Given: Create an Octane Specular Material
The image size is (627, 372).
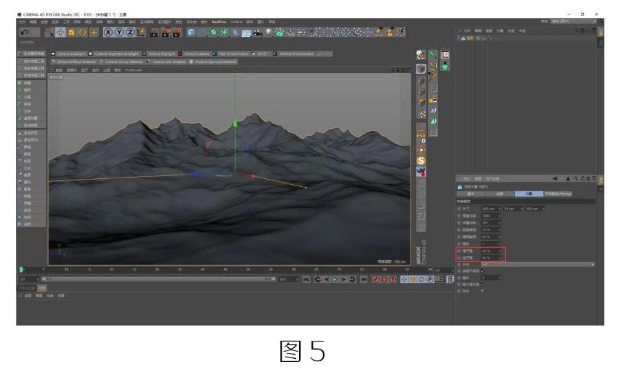Looking at the screenshot, I should (213, 62).
